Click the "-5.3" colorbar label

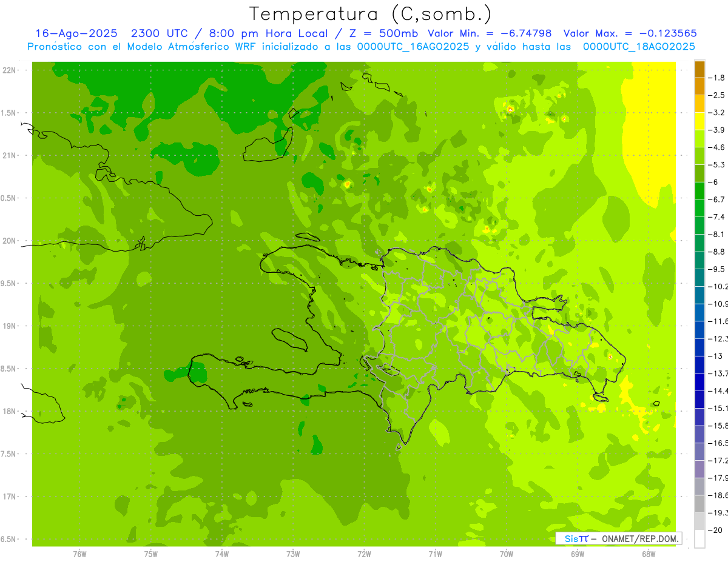coord(716,164)
